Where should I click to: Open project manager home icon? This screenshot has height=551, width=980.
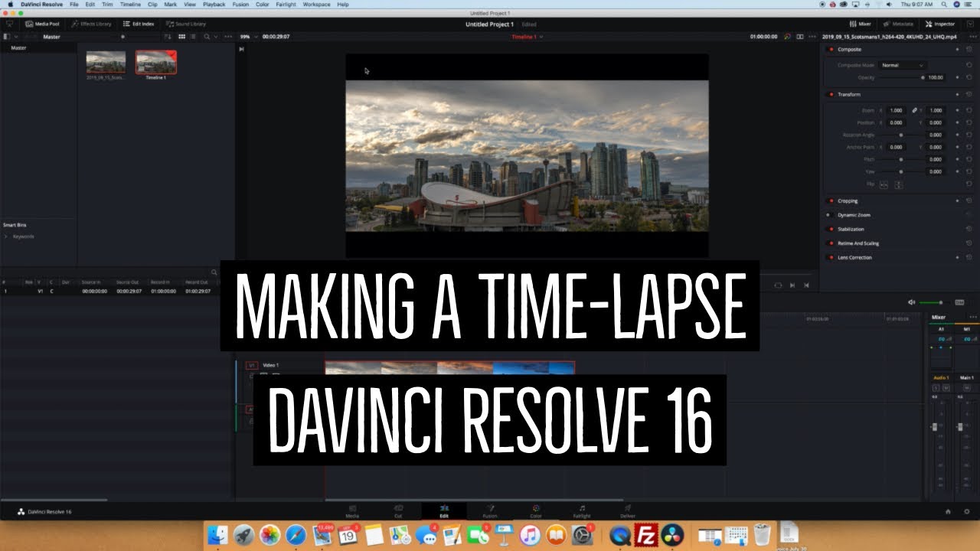pyautogui.click(x=948, y=511)
